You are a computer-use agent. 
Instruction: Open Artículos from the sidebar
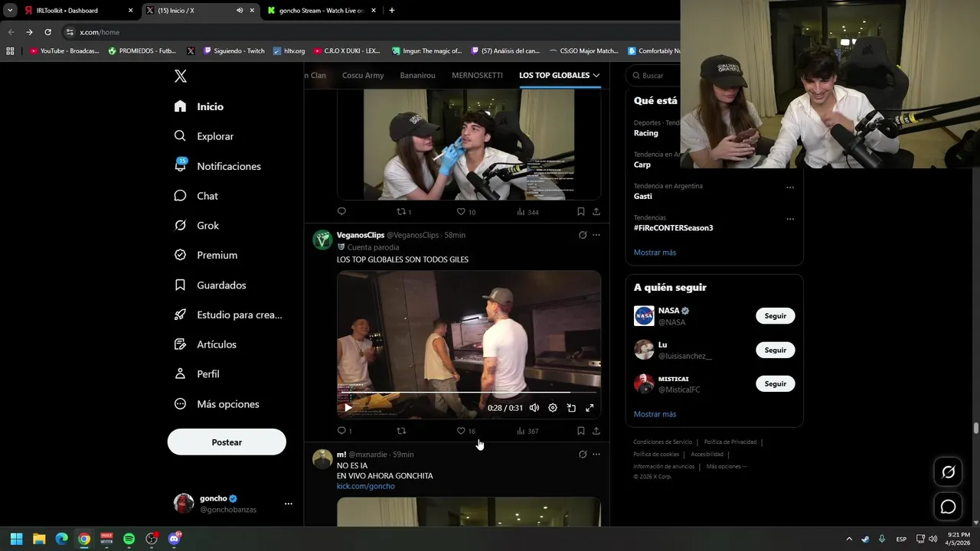point(205,344)
